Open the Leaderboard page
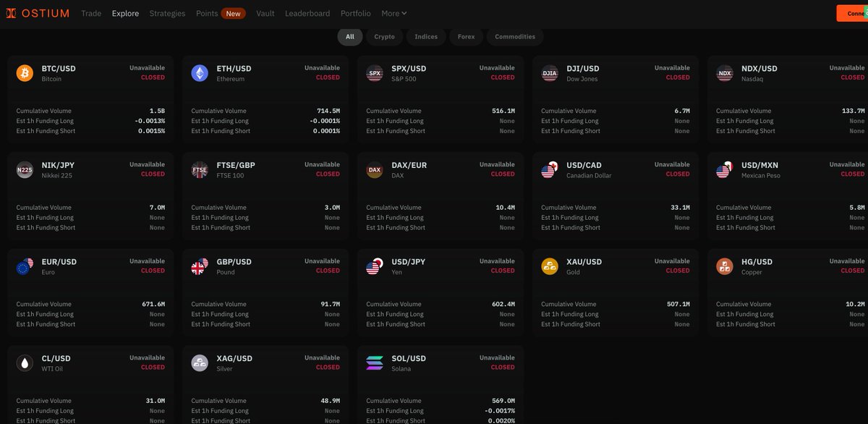This screenshot has width=868, height=424. click(x=307, y=13)
